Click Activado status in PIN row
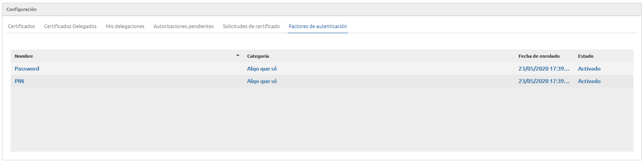 click(x=589, y=81)
